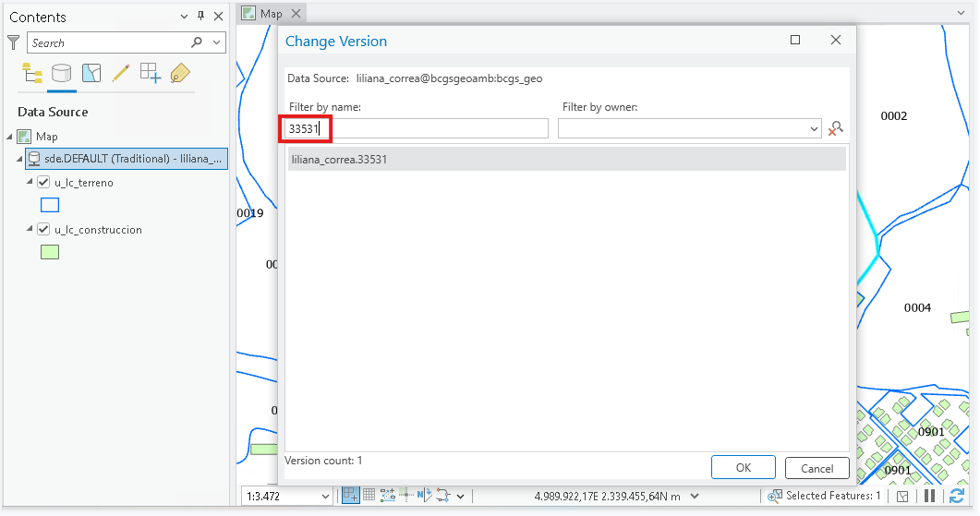Close the Change Version dialog
Viewport: 980px width, 516px height.
[836, 40]
